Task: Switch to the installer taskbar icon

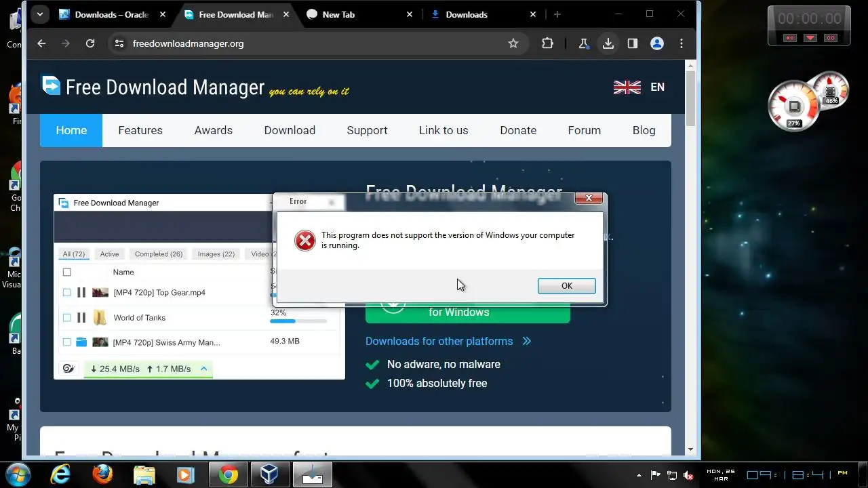Action: 312,475
